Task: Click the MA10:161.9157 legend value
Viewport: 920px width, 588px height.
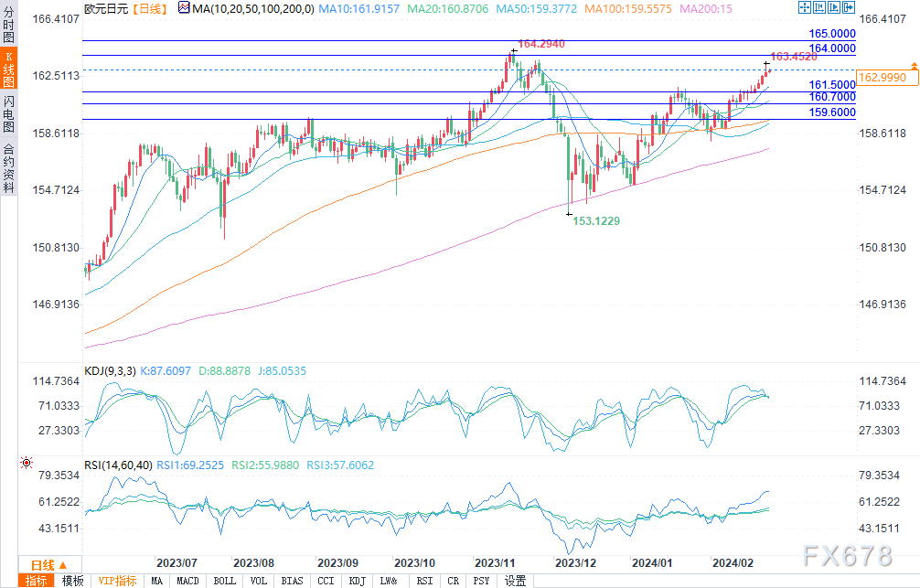Action: click(x=359, y=9)
